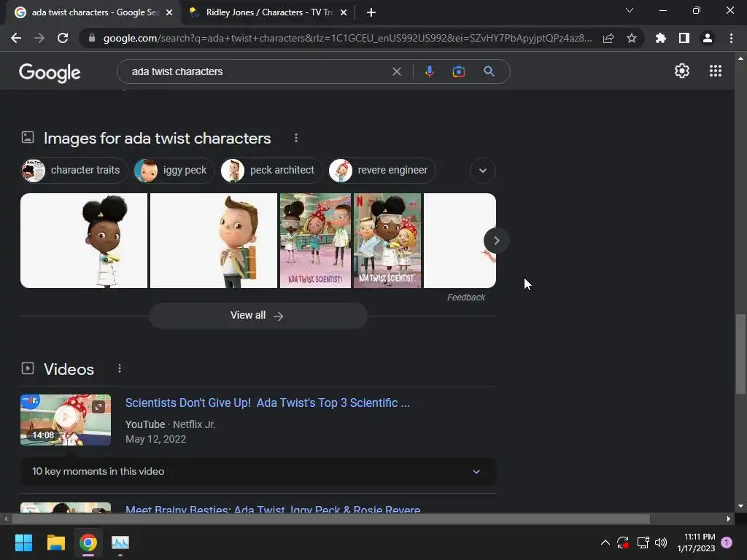Open Iggy Peck backpack image
747x560 pixels.
click(214, 241)
